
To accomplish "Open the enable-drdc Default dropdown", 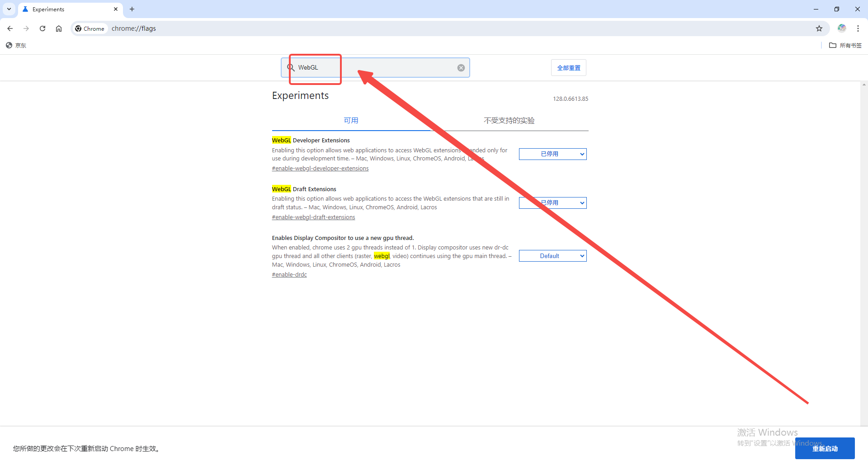I will 552,256.
